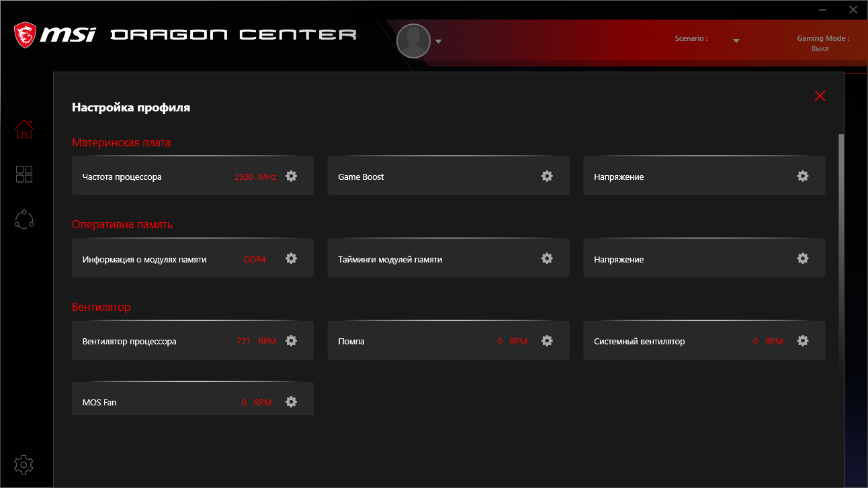Open gear for Оперативна память Напряжение
The height and width of the screenshot is (488, 868).
[x=803, y=258]
